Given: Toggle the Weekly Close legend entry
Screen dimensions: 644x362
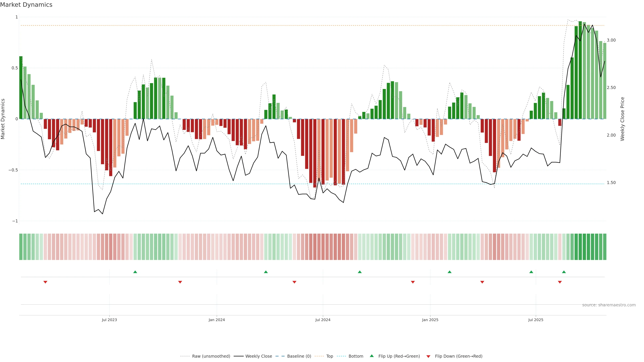Looking at the screenshot, I should point(258,356).
